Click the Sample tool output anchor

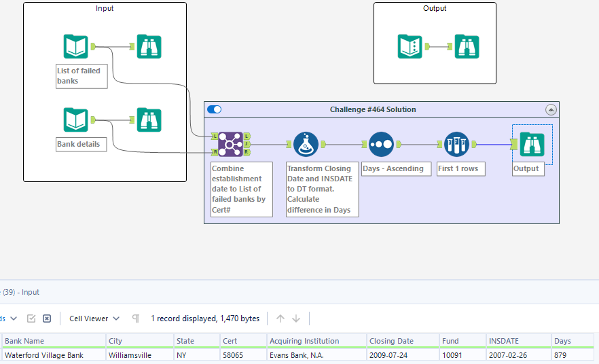pyautogui.click(x=474, y=145)
